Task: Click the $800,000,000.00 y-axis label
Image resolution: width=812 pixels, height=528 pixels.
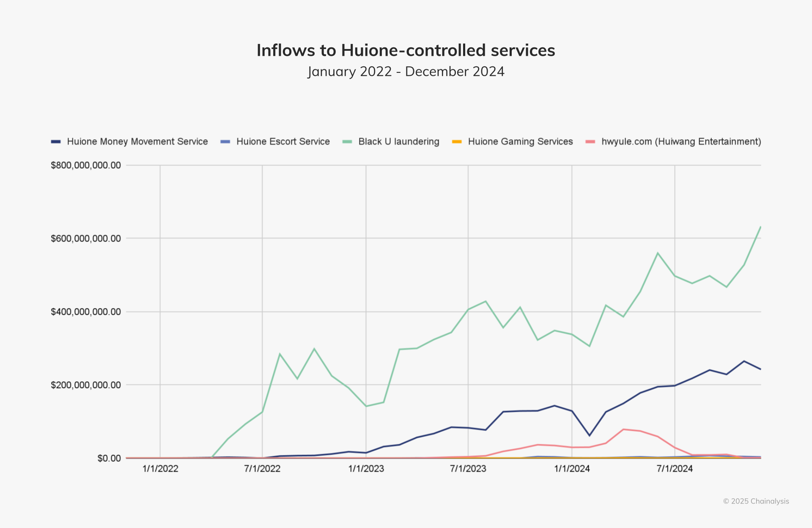Action: (86, 165)
